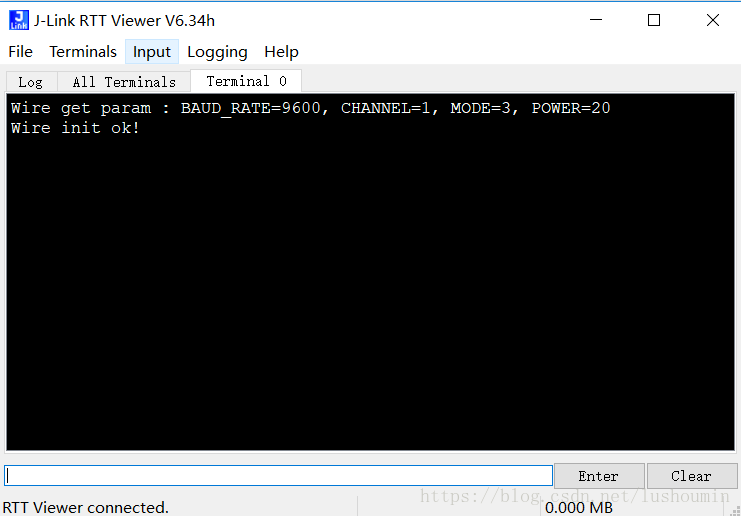
Task: Click the '0.000 MB' status bar value
Action: (x=579, y=508)
